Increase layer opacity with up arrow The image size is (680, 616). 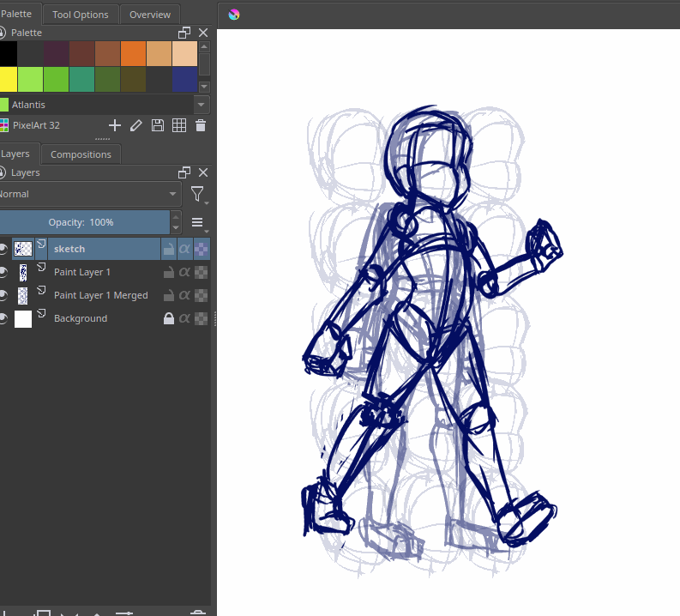[176, 217]
